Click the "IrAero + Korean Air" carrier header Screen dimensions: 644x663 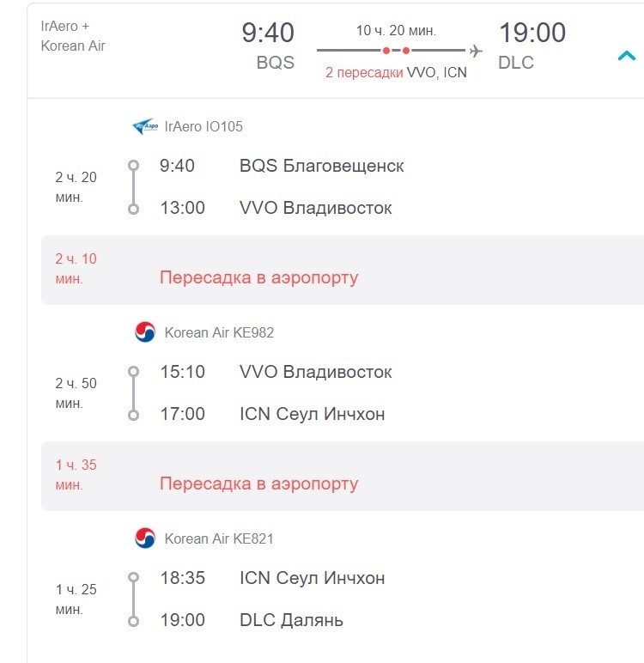point(73,36)
